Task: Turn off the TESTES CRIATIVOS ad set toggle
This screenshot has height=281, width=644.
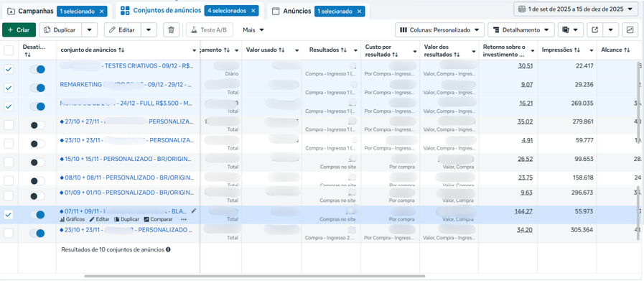Action: 37,69
